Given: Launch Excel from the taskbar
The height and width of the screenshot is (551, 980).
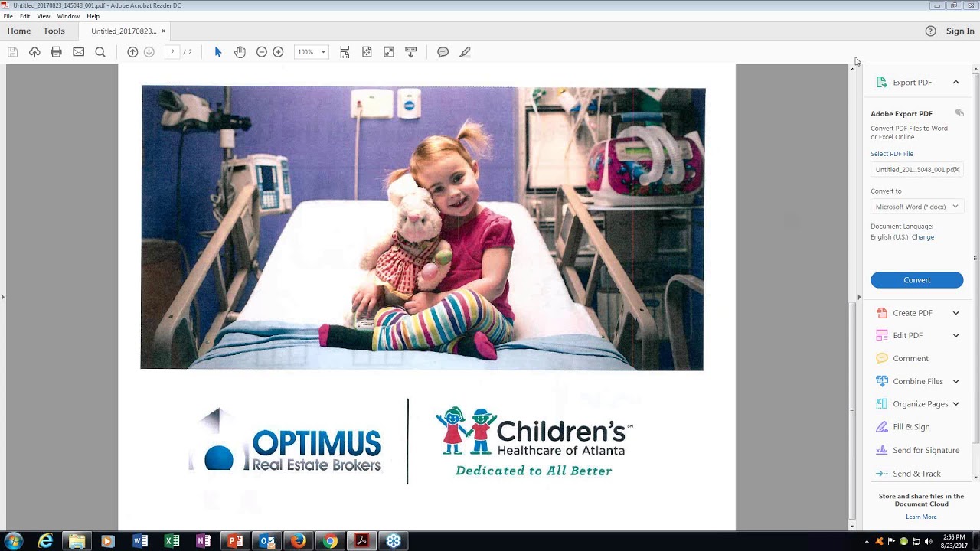Looking at the screenshot, I should tap(171, 541).
